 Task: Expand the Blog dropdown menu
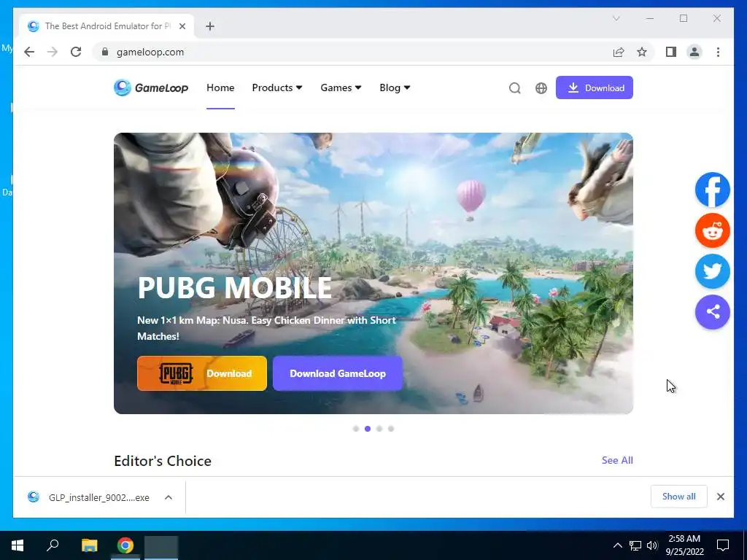click(x=395, y=87)
